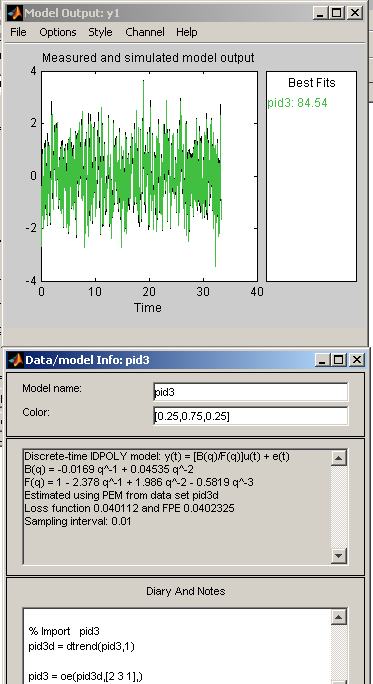The width and height of the screenshot is (373, 684).
Task: Minimize the Data/model Info: pid3 window
Action: (x=322, y=360)
